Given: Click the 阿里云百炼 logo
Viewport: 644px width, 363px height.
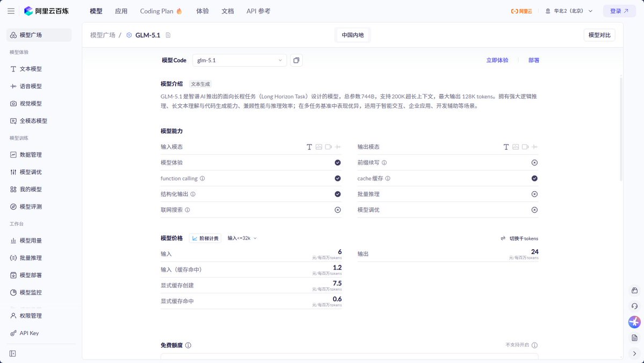Looking at the screenshot, I should [46, 11].
